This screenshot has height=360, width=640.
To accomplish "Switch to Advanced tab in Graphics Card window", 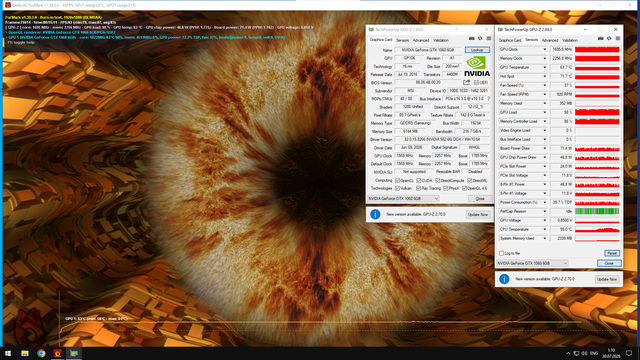I will [421, 40].
